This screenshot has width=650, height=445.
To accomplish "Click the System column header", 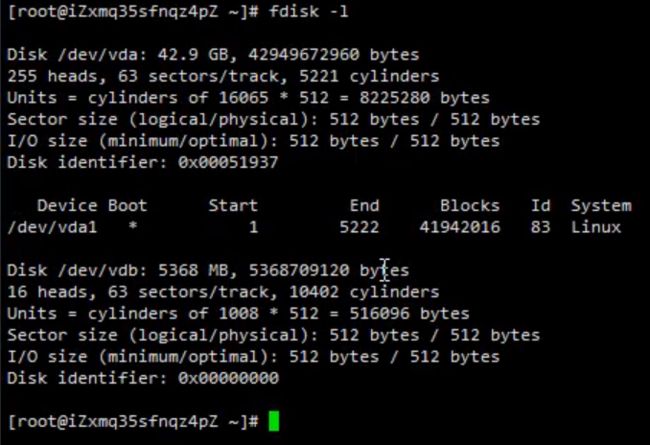I will coord(601,206).
